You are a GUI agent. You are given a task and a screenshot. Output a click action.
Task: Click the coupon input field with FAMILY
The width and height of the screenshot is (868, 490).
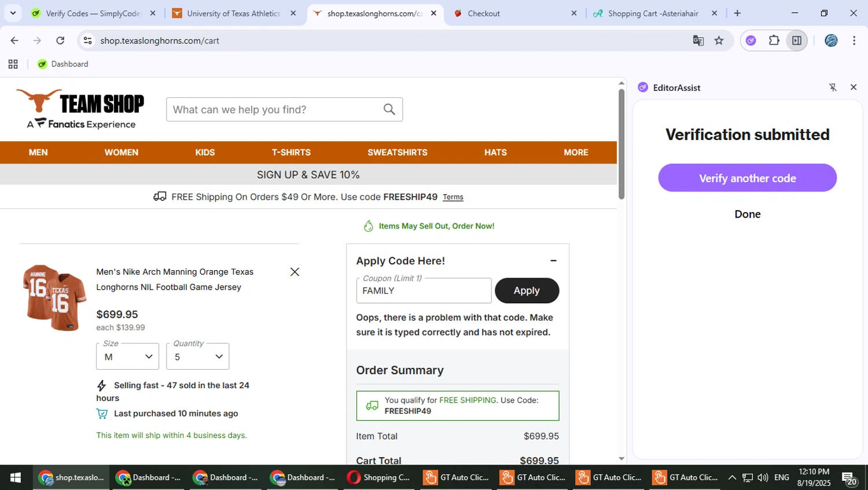point(424,290)
